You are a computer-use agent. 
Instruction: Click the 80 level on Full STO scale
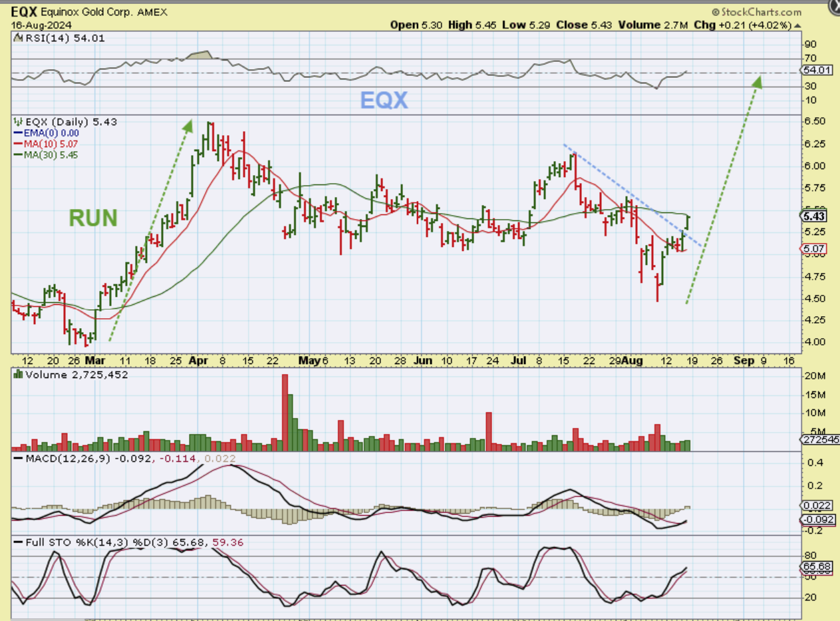(811, 555)
